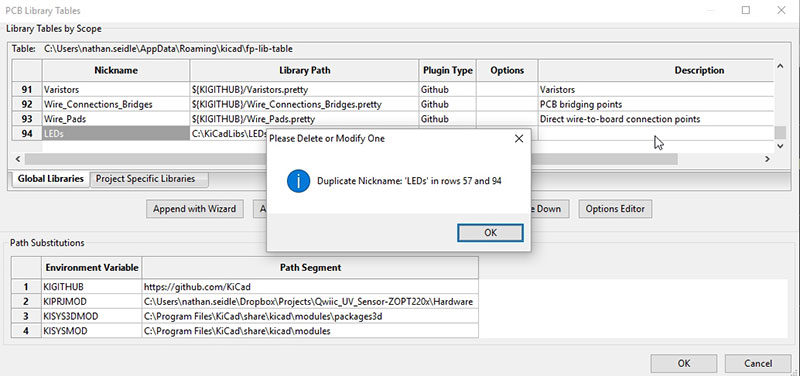Image resolution: width=800 pixels, height=376 pixels.
Task: Select row number 91 header
Action: point(27,89)
